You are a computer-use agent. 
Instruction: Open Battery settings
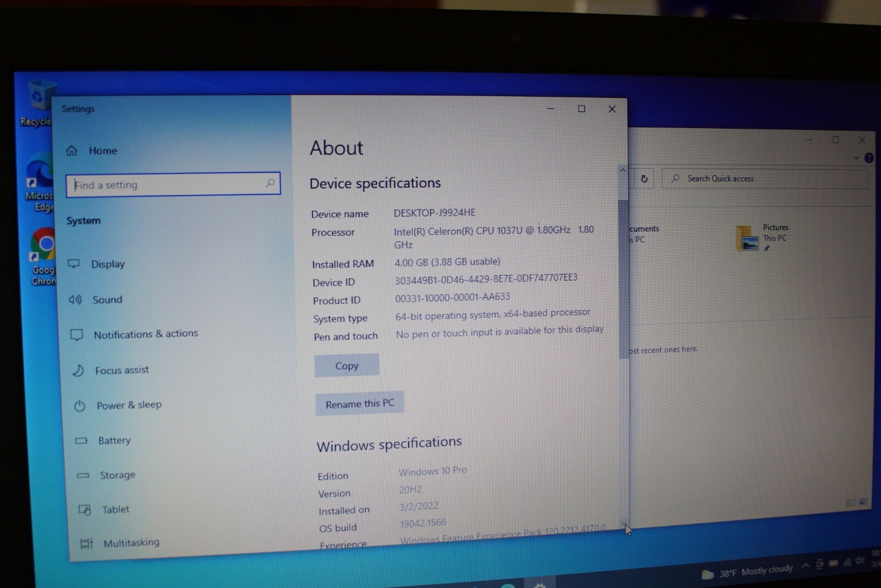103,440
